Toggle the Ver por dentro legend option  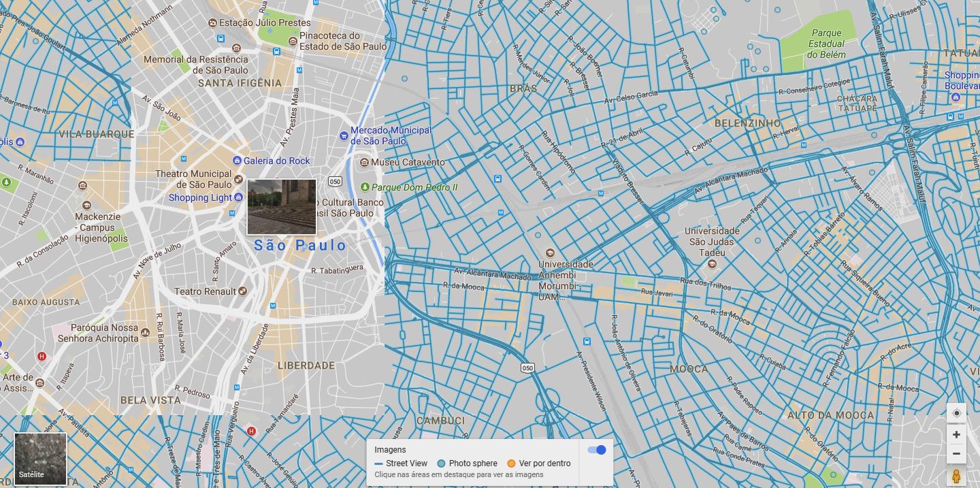pyautogui.click(x=510, y=463)
